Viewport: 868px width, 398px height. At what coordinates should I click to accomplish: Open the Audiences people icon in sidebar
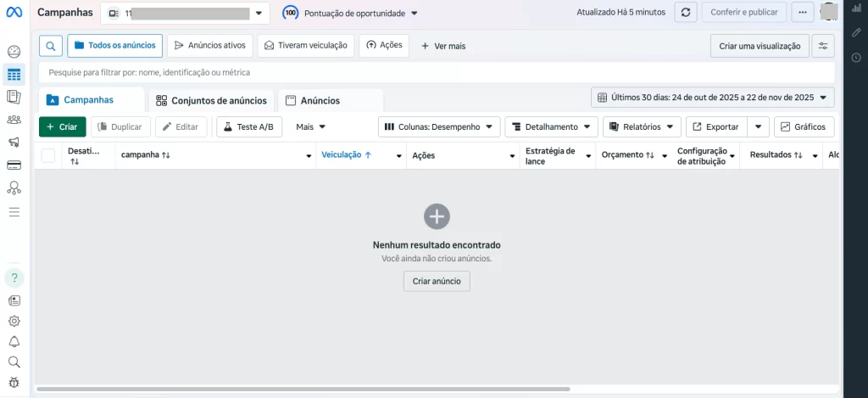pyautogui.click(x=14, y=120)
